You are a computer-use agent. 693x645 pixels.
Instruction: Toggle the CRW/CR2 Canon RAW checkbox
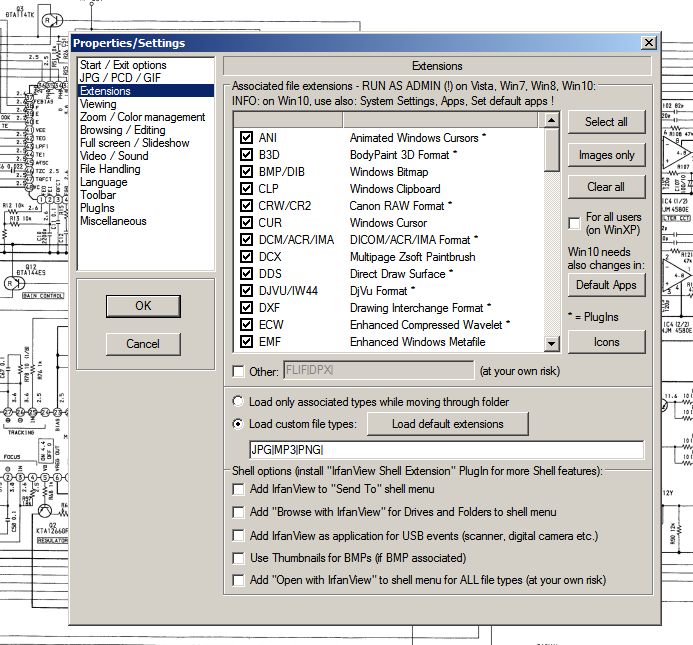[246, 206]
